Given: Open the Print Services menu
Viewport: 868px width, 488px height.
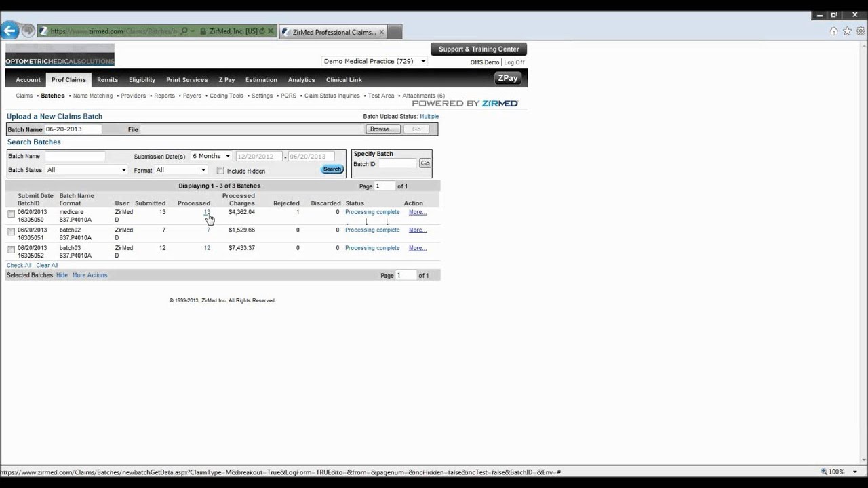Looking at the screenshot, I should click(x=186, y=80).
